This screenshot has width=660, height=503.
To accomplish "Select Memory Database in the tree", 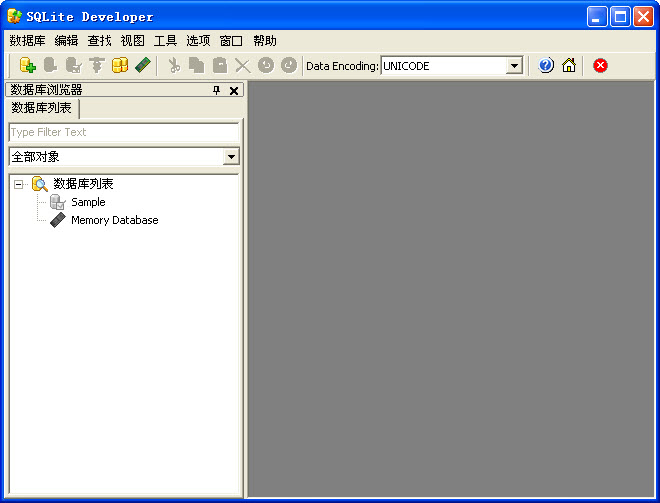I will click(113, 220).
